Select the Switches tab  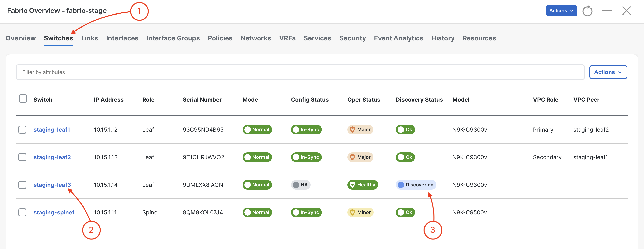coord(59,38)
